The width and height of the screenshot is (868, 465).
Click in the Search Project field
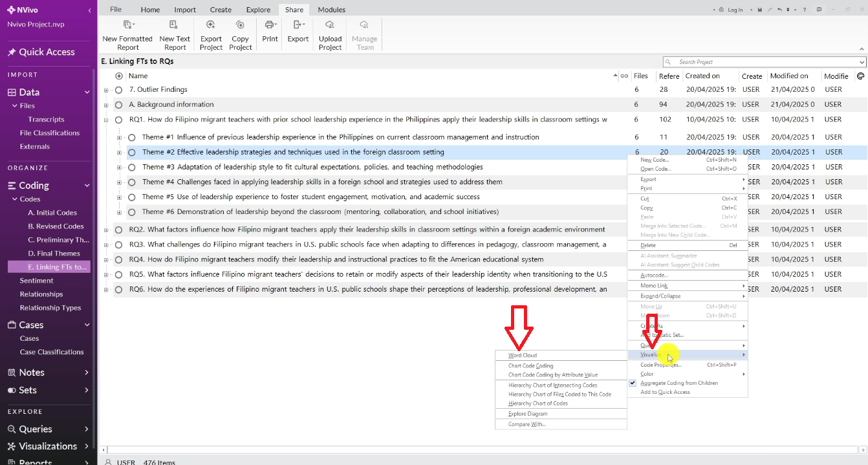[764, 62]
